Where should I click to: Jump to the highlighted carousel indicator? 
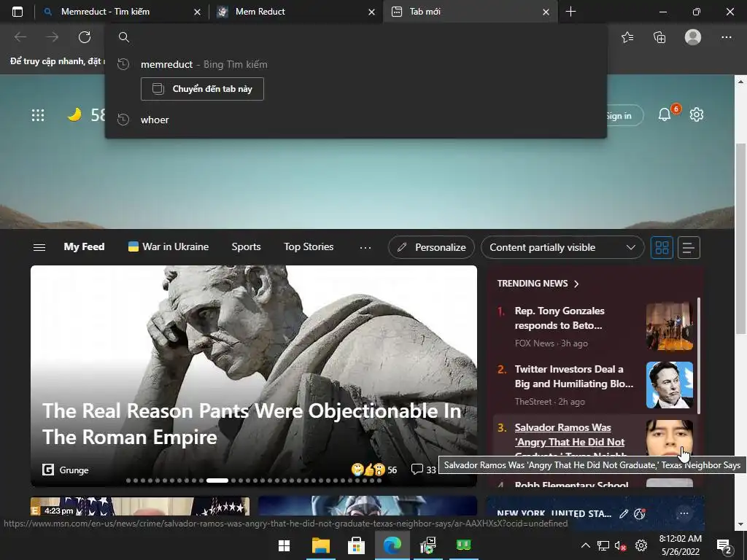[217, 481]
